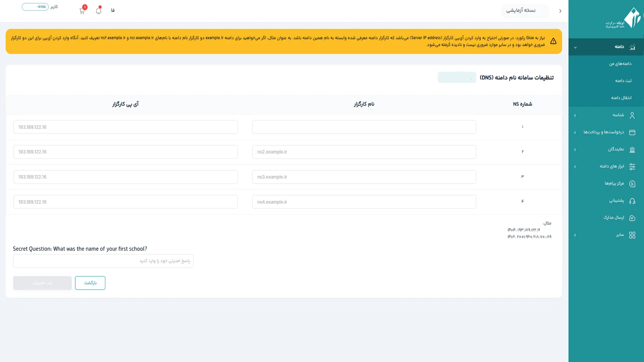Open انتقال دامنه submenu item
Screen dimensions: 644x362
coord(621,98)
